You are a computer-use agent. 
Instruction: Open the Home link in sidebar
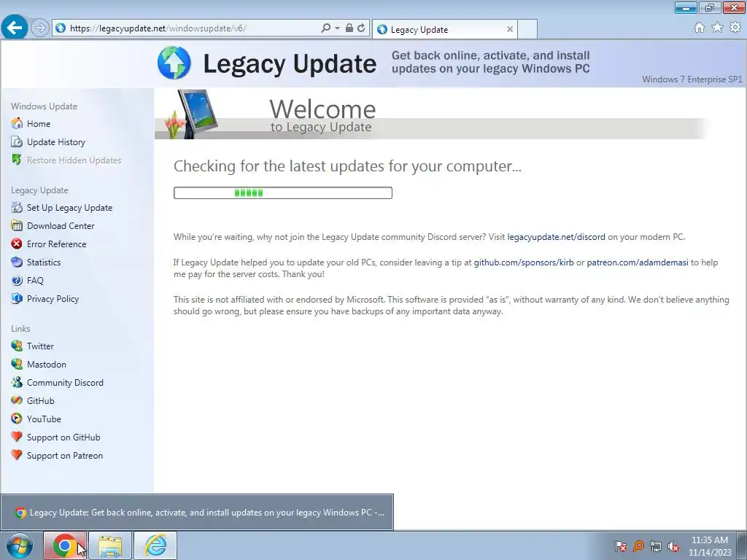(39, 124)
